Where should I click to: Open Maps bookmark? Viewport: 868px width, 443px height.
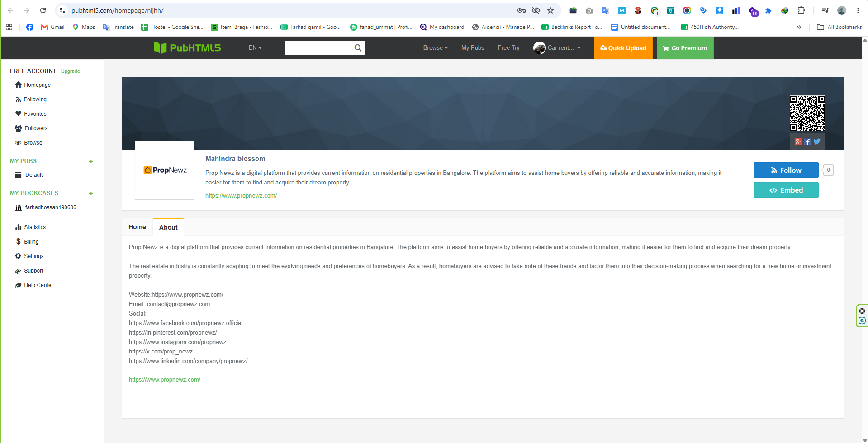coord(84,27)
